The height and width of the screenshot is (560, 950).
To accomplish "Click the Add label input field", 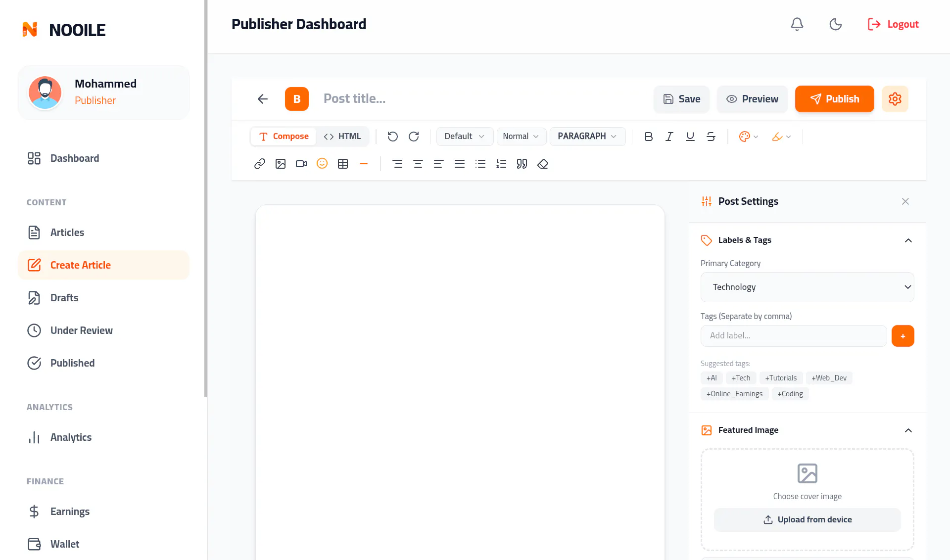I will pyautogui.click(x=793, y=336).
